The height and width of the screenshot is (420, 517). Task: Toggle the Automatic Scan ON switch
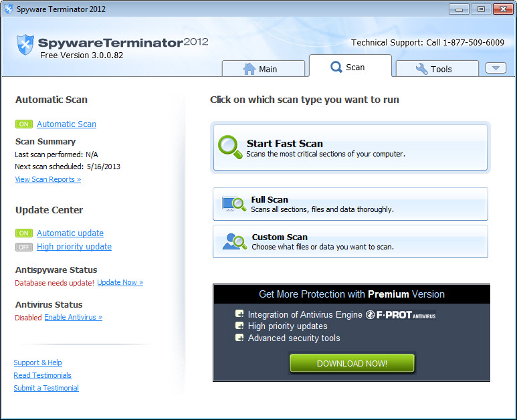[23, 124]
